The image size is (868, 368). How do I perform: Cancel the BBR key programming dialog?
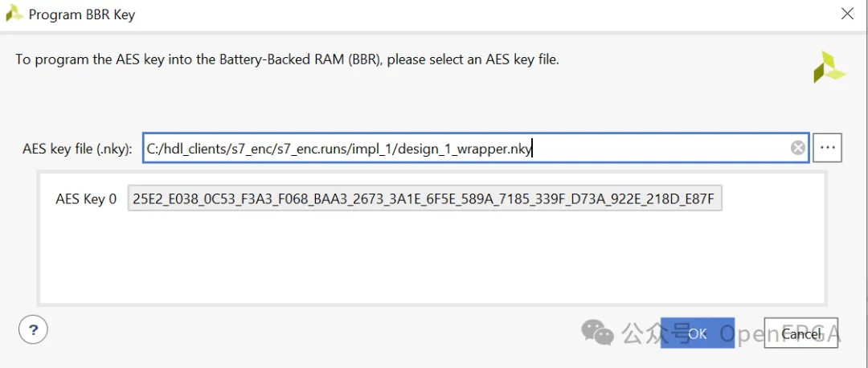(801, 333)
